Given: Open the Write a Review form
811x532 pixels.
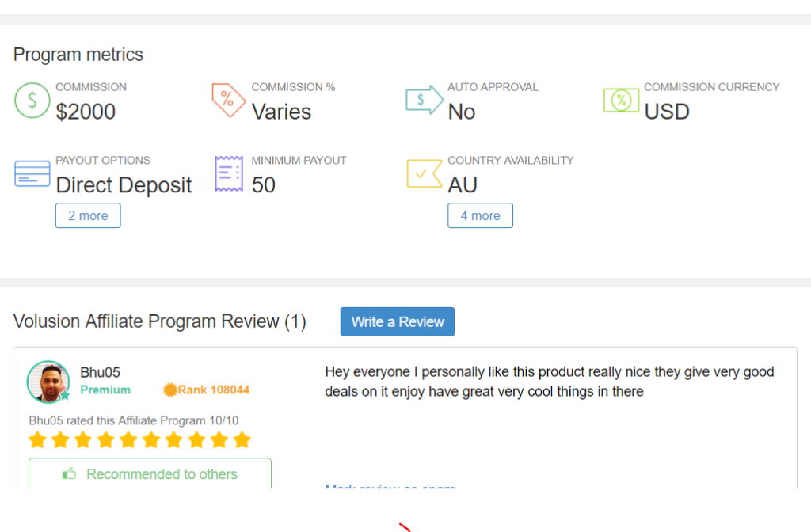Looking at the screenshot, I should coord(398,321).
